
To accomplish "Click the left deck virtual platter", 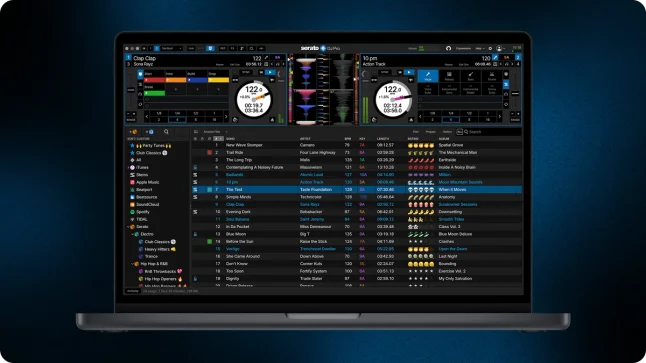I will (254, 99).
